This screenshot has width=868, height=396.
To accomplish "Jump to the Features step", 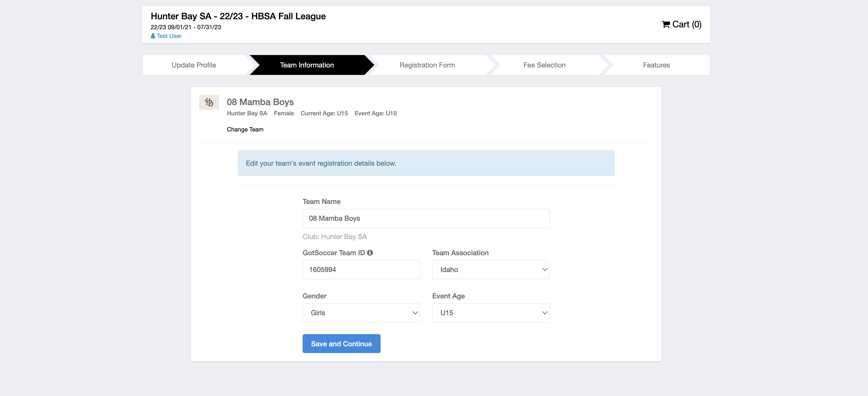I will [x=656, y=65].
